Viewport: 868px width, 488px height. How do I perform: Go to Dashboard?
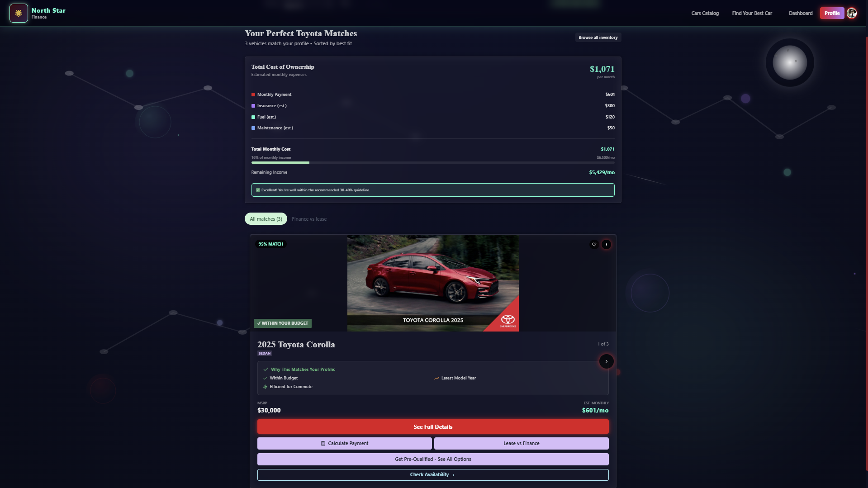coord(801,13)
